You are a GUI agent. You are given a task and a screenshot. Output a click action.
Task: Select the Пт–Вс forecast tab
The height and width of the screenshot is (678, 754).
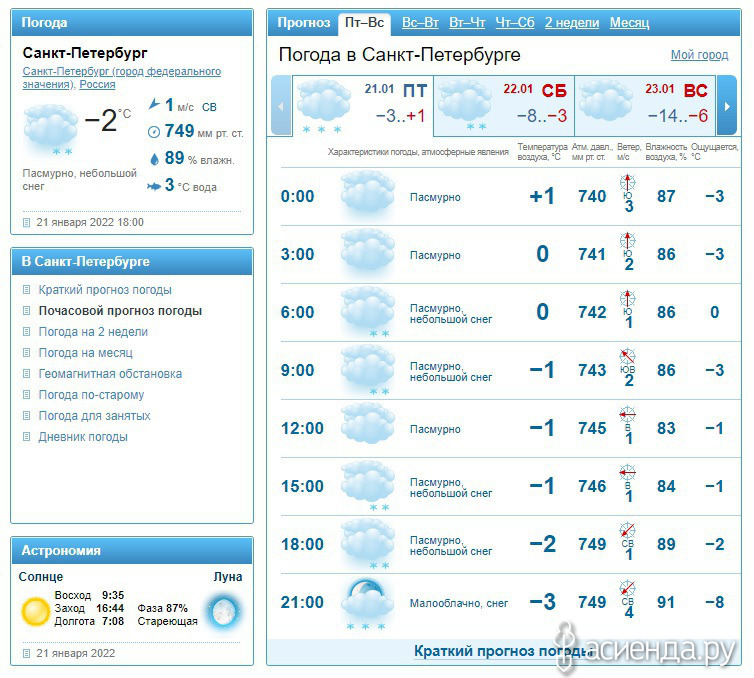[364, 23]
